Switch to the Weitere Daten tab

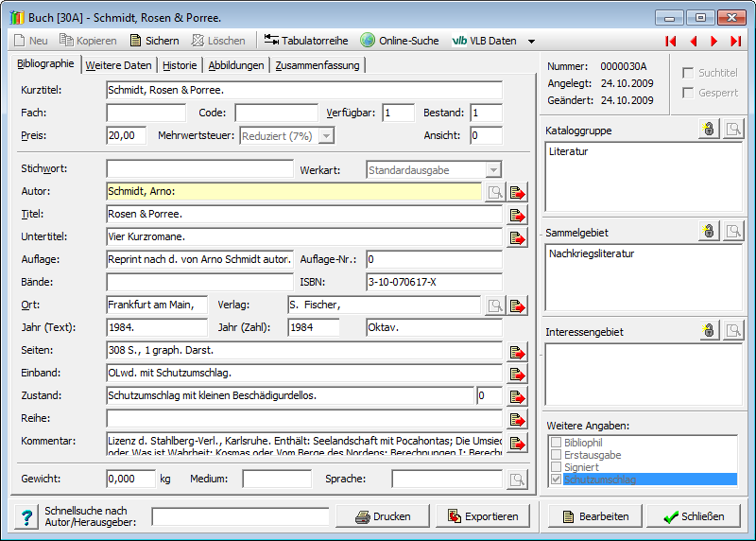[x=118, y=65]
